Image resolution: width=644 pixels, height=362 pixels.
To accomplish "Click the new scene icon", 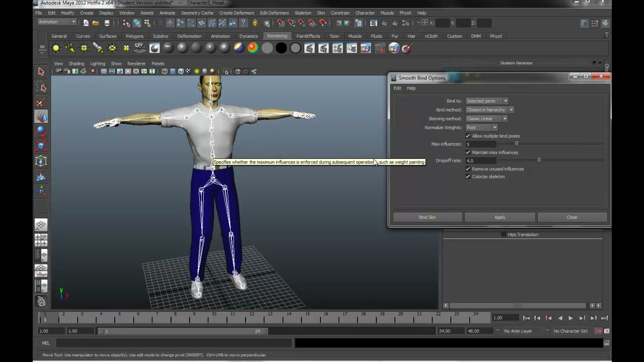I will coord(86,23).
